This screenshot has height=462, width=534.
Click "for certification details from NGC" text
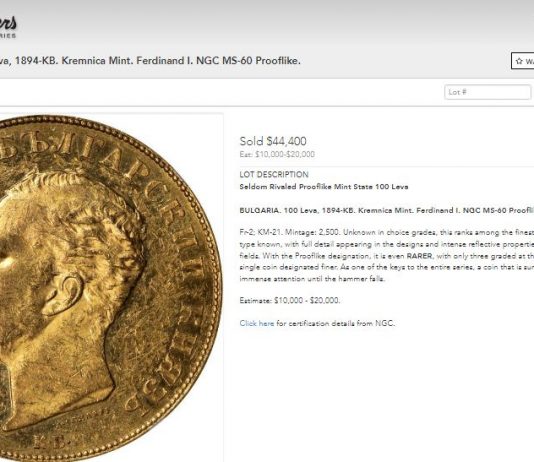coord(335,323)
